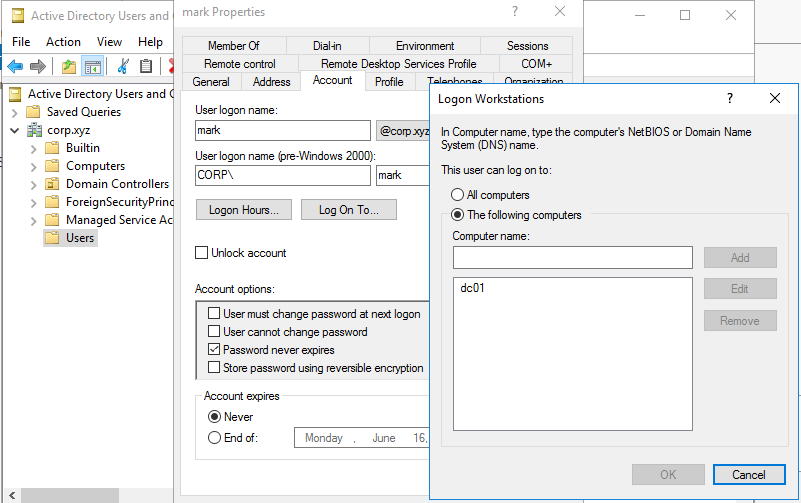Viewport: 801px width, 503px height.
Task: Click the Domain Controllers folder icon
Action: click(53, 184)
